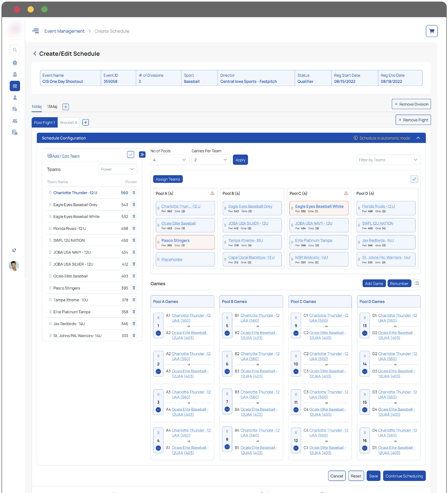
Task: Select the 14Maj division tab
Action: tap(37, 107)
